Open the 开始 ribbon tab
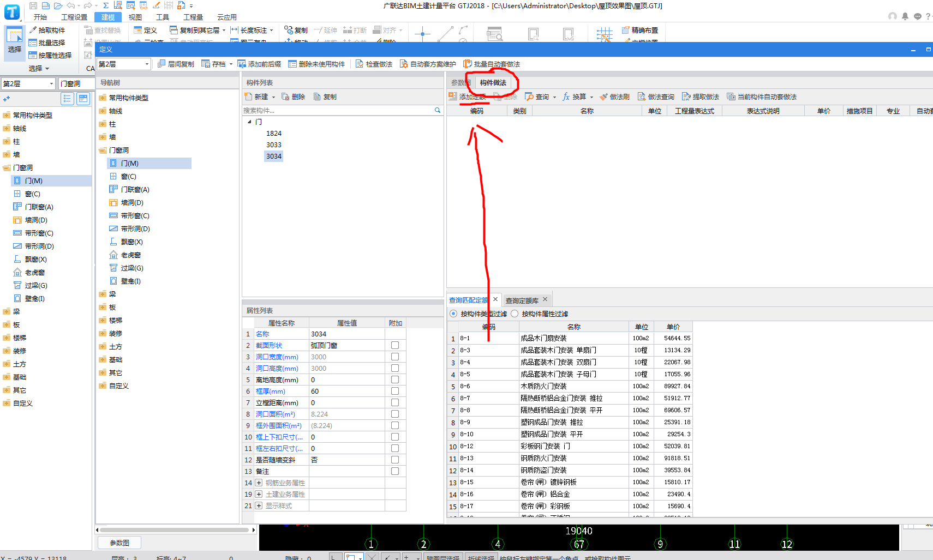933x560 pixels. (40, 17)
